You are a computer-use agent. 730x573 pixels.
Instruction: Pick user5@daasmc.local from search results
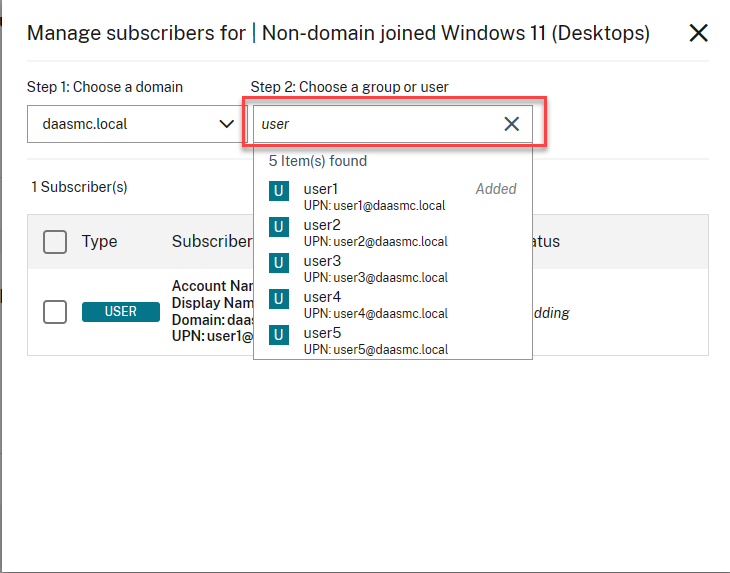[x=375, y=350]
